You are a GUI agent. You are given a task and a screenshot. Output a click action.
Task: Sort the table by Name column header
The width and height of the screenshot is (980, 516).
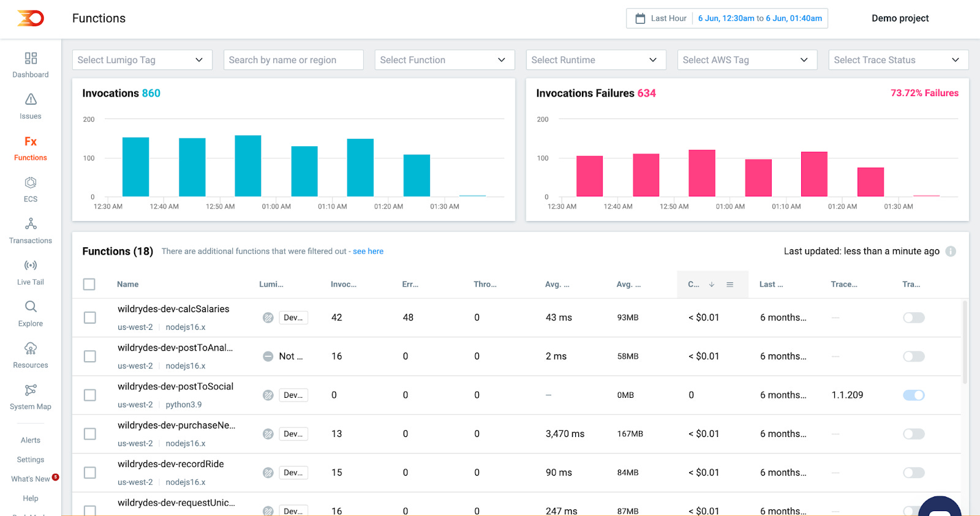128,285
